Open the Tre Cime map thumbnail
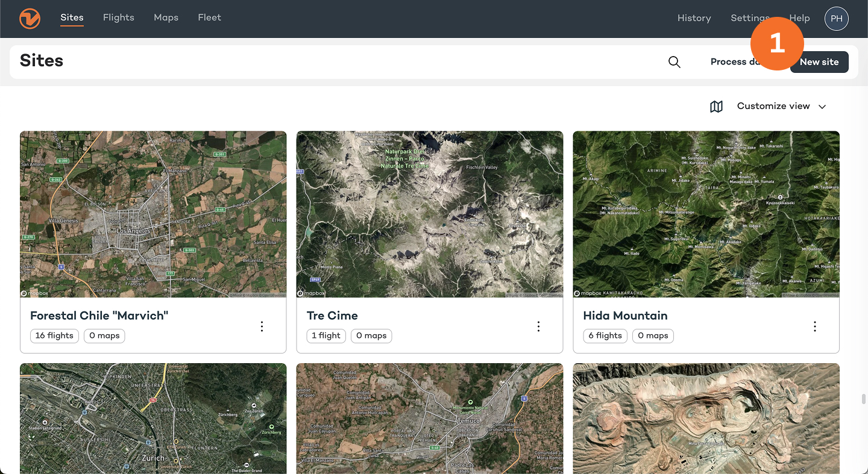Viewport: 868px width, 474px height. [x=430, y=214]
